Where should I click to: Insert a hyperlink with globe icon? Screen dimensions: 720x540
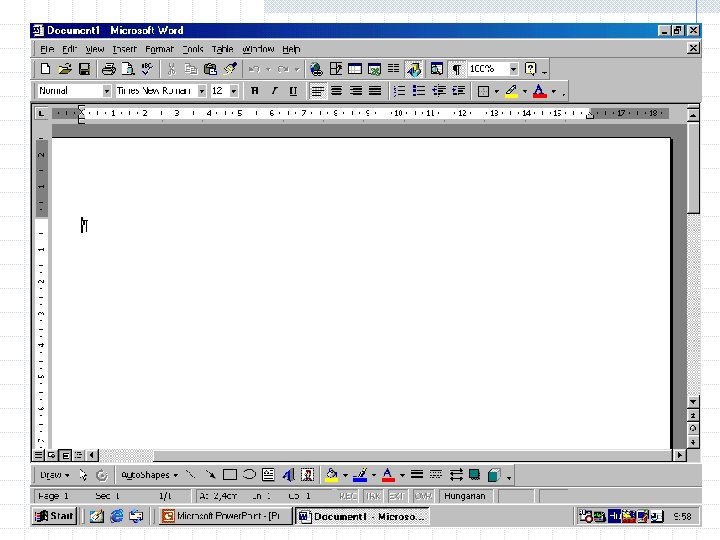[316, 69]
